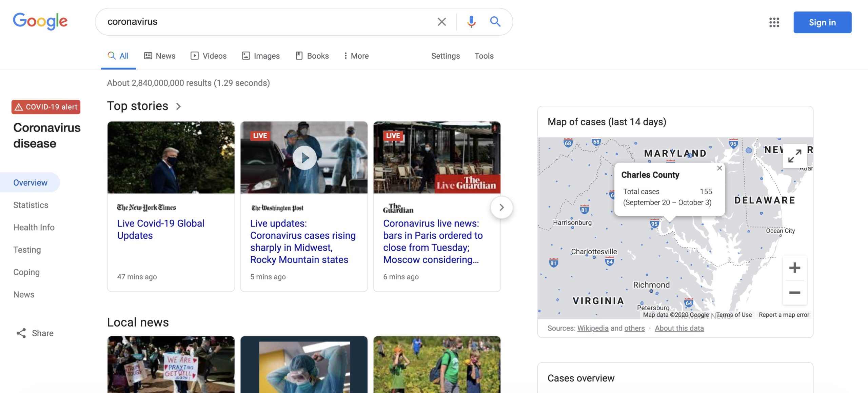The image size is (868, 393).
Task: Open the About this data link
Action: [x=679, y=328]
